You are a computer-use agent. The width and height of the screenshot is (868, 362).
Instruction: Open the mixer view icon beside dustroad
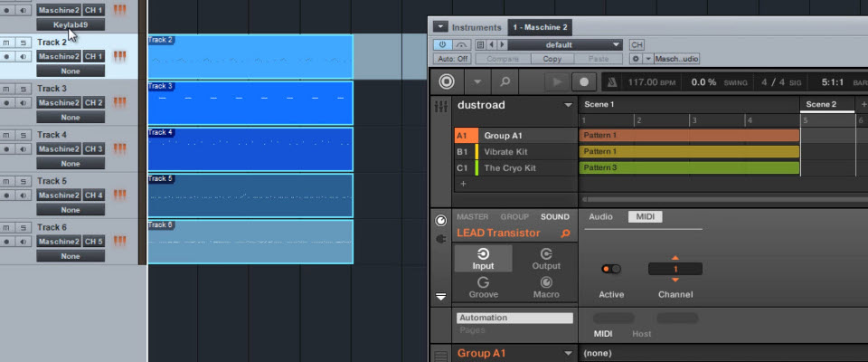click(x=441, y=107)
